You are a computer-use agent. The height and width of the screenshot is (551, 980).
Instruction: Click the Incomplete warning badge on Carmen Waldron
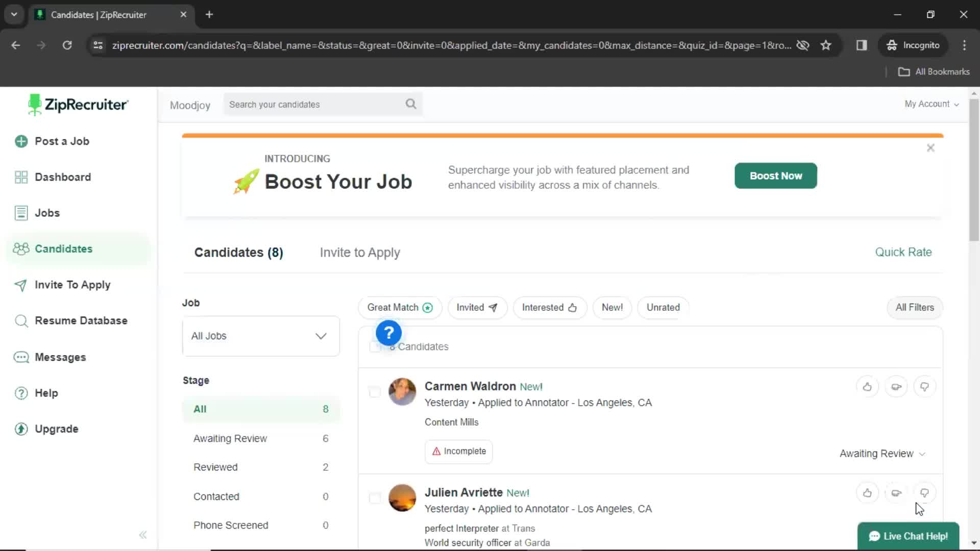click(460, 451)
